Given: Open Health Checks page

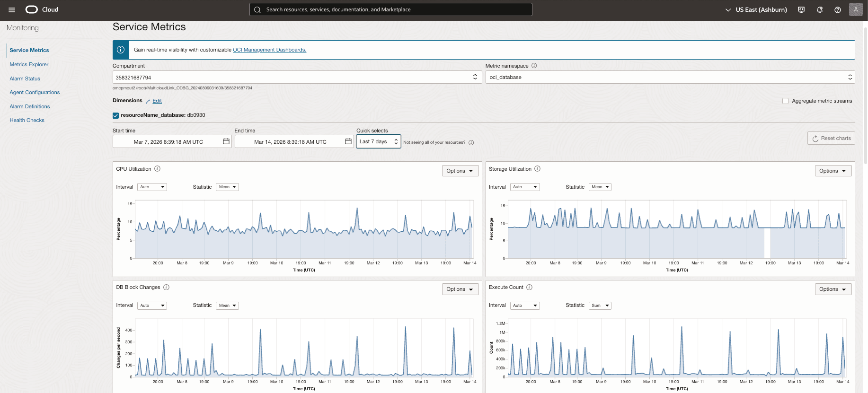Looking at the screenshot, I should (x=27, y=120).
